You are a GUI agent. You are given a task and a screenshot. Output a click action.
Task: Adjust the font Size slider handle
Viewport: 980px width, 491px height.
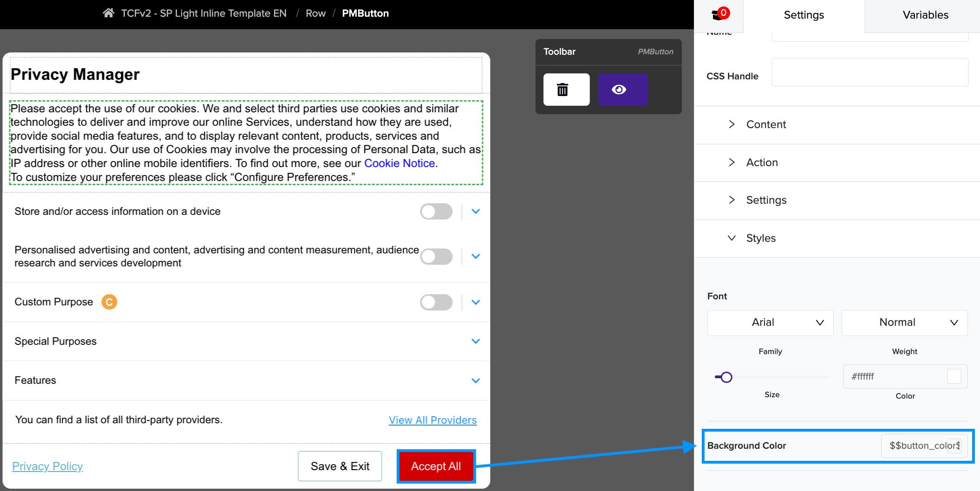click(726, 377)
